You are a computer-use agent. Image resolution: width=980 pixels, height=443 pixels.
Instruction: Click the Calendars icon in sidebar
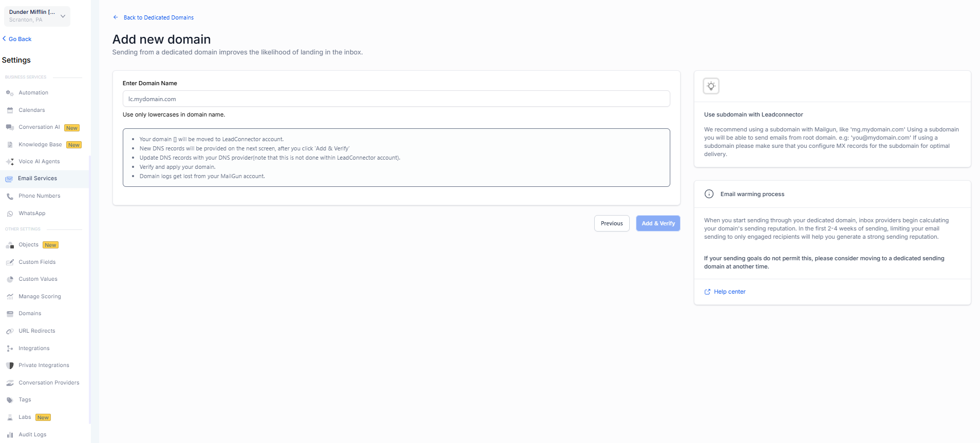[10, 110]
